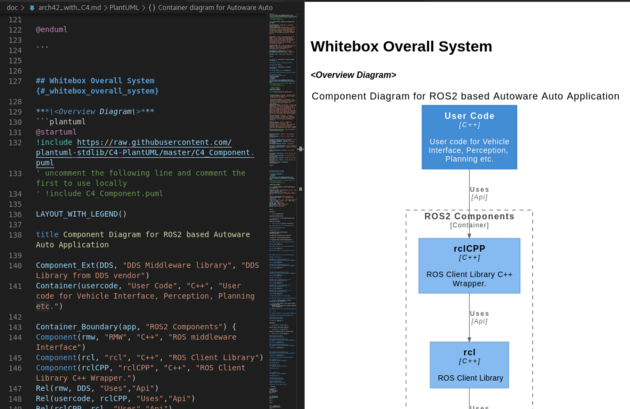
Task: Click the Overview Diagram italic text in preview
Action: click(353, 75)
